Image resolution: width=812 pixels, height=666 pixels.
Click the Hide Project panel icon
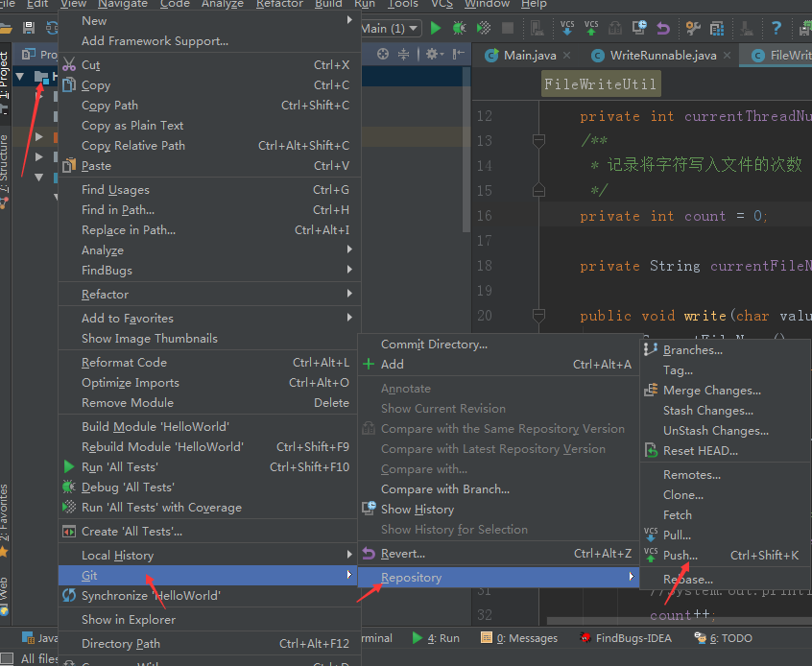point(458,54)
